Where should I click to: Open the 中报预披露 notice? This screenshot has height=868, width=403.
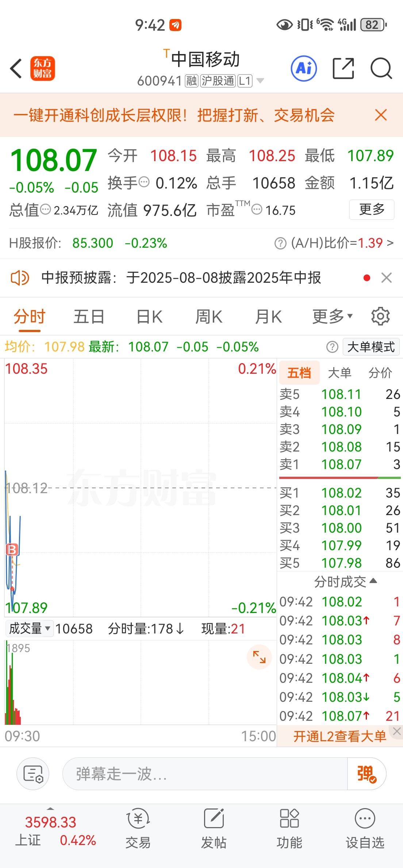(x=181, y=278)
